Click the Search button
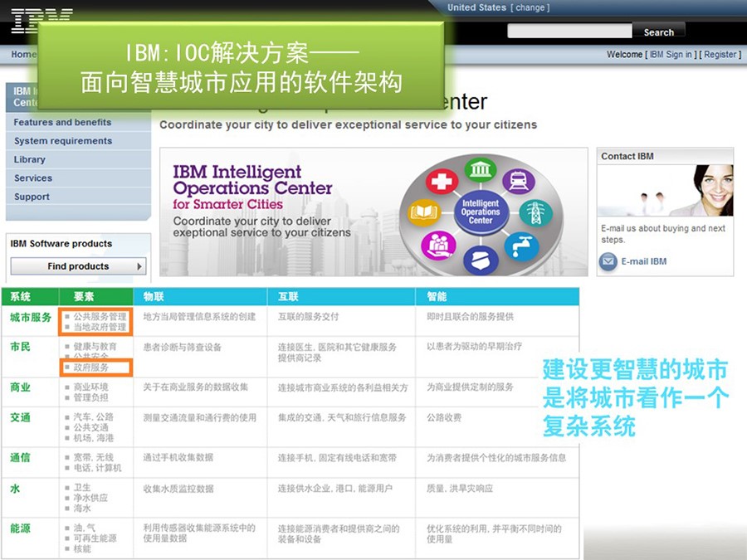Image resolution: width=747 pixels, height=560 pixels. (x=658, y=32)
